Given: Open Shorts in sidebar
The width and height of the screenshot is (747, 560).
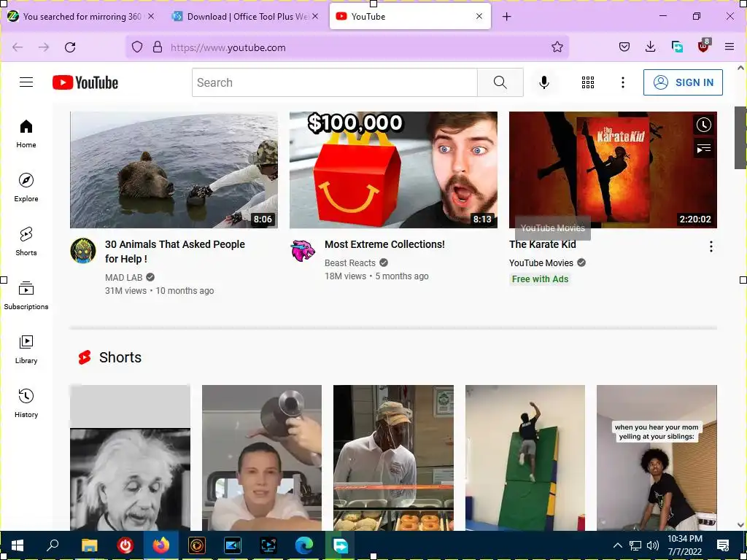Looking at the screenshot, I should (26, 241).
